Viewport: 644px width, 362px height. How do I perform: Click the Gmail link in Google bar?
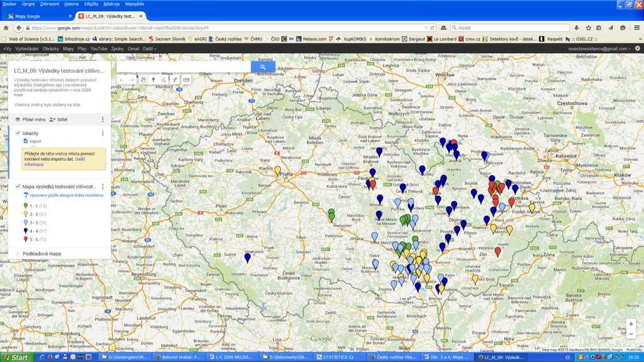[133, 48]
